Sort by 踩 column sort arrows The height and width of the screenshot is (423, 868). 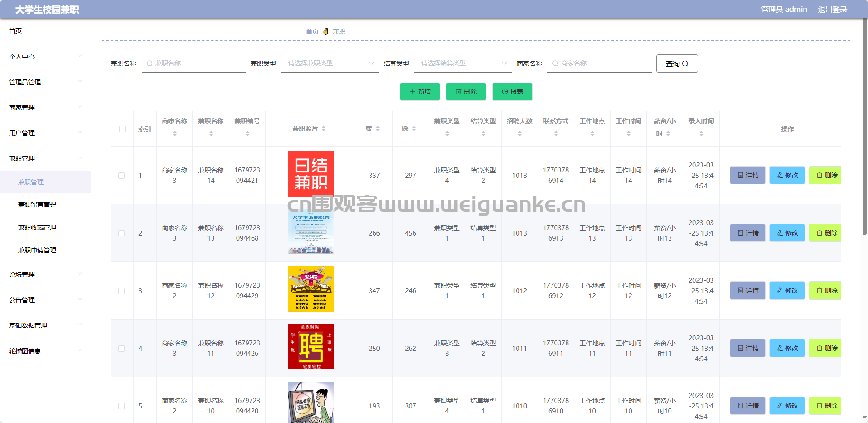pyautogui.click(x=414, y=128)
